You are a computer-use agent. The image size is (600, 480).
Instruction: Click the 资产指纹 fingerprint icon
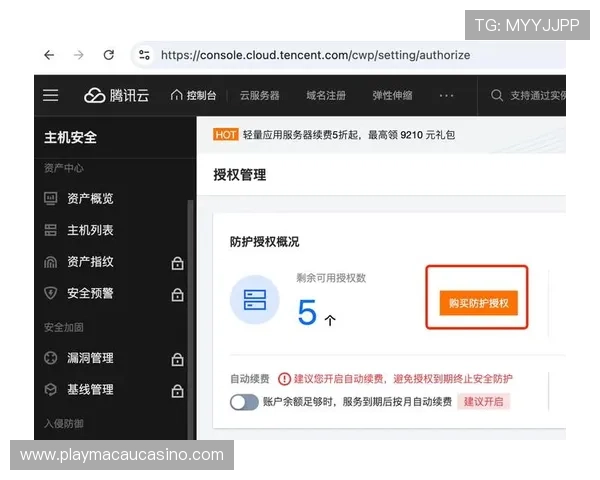click(51, 262)
